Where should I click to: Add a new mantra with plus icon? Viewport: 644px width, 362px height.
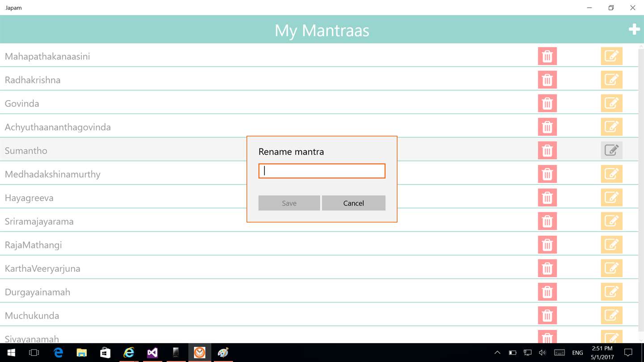[x=634, y=29]
